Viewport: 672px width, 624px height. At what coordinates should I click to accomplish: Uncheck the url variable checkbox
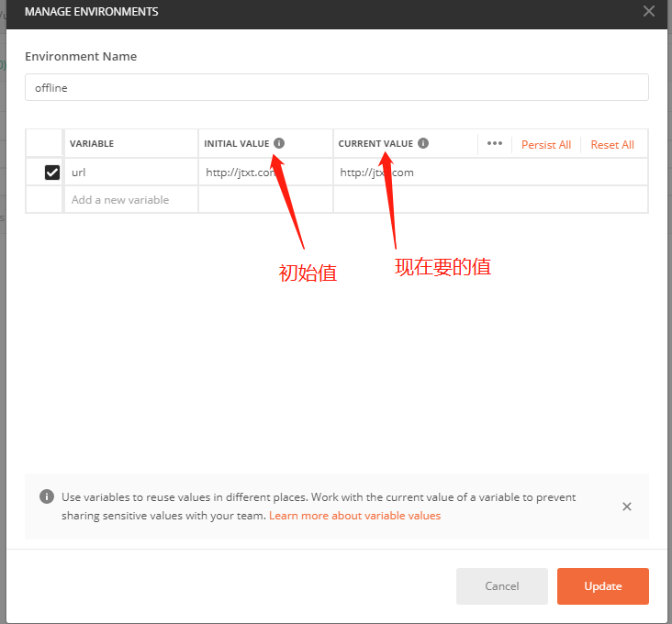coord(52,173)
